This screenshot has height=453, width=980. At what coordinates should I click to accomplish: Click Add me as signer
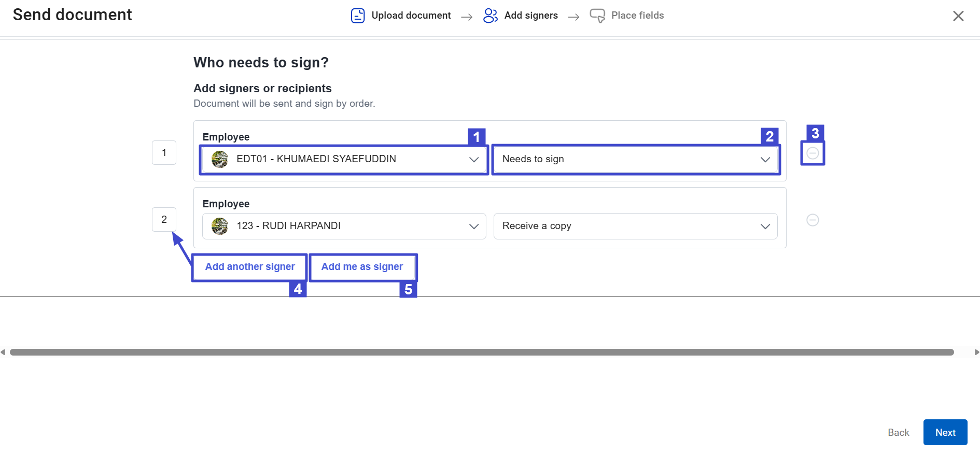pos(362,267)
